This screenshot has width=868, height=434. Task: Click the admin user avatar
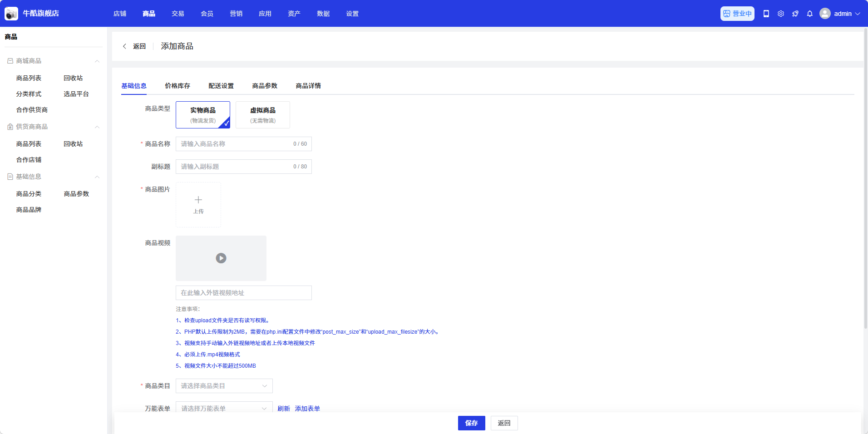pyautogui.click(x=825, y=14)
